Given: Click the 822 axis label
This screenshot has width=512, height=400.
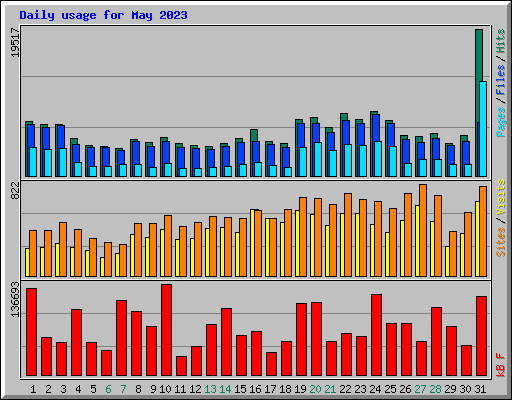Looking at the screenshot, I should pyautogui.click(x=15, y=191).
